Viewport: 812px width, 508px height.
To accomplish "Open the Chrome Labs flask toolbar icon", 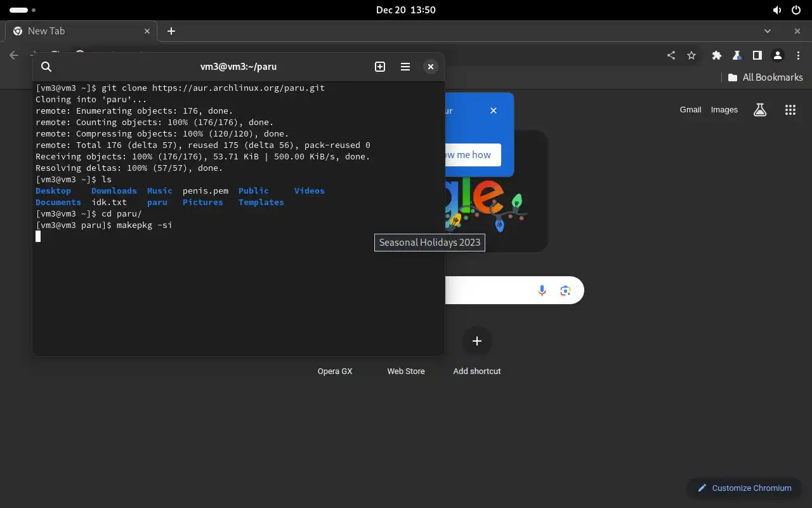I will click(737, 55).
